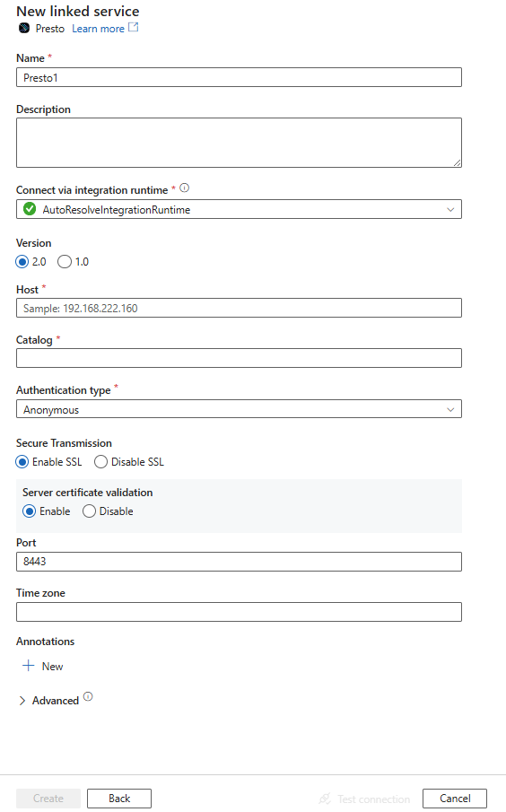
Task: Click the Time zone input field
Action: tap(239, 612)
